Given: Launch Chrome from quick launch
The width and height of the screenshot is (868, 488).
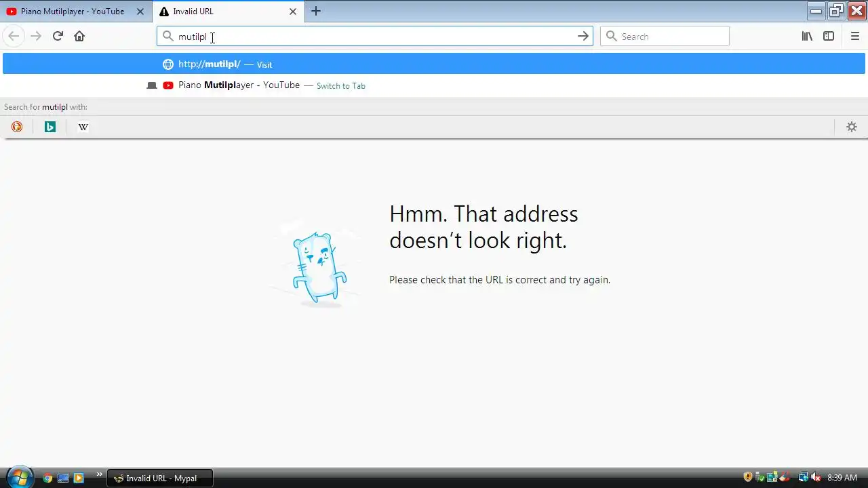Looking at the screenshot, I should tap(47, 478).
